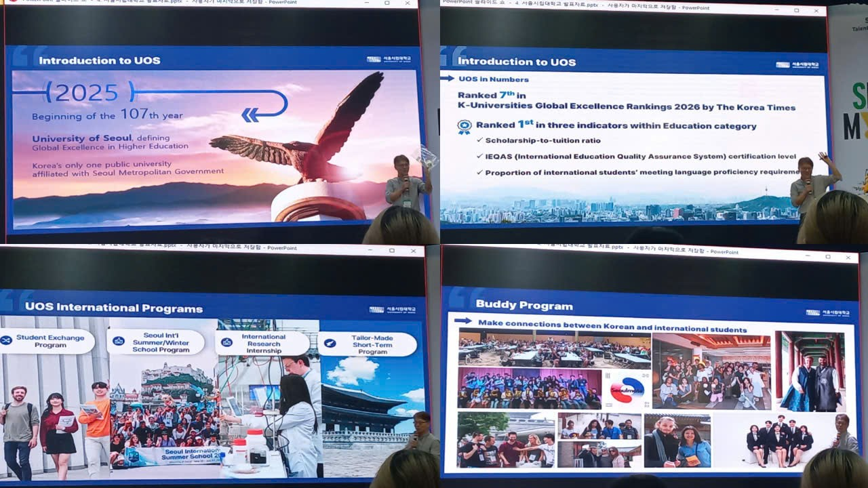The image size is (868, 488).
Task: Click the Seoulmate logo on Buddy Program slide
Action: pos(627,390)
